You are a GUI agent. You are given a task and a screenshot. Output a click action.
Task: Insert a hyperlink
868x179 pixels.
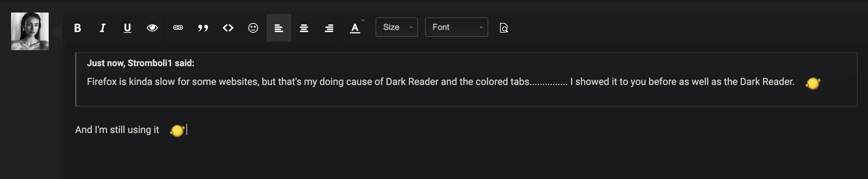point(178,28)
